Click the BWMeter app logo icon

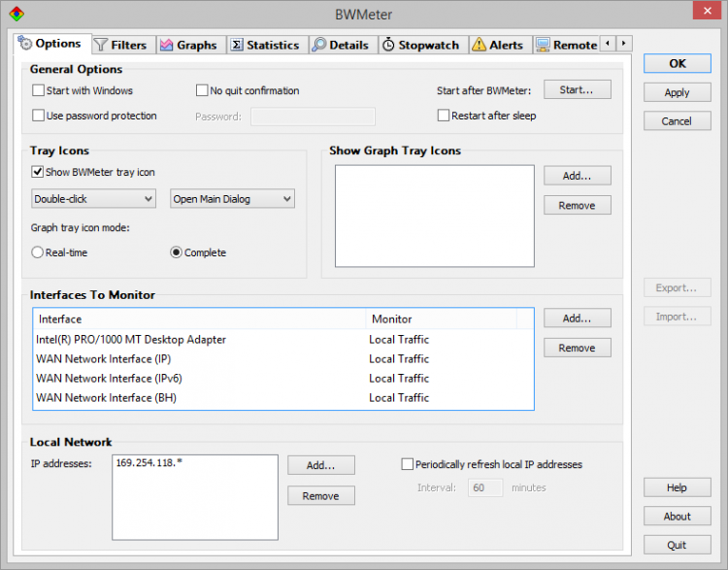click(x=17, y=14)
